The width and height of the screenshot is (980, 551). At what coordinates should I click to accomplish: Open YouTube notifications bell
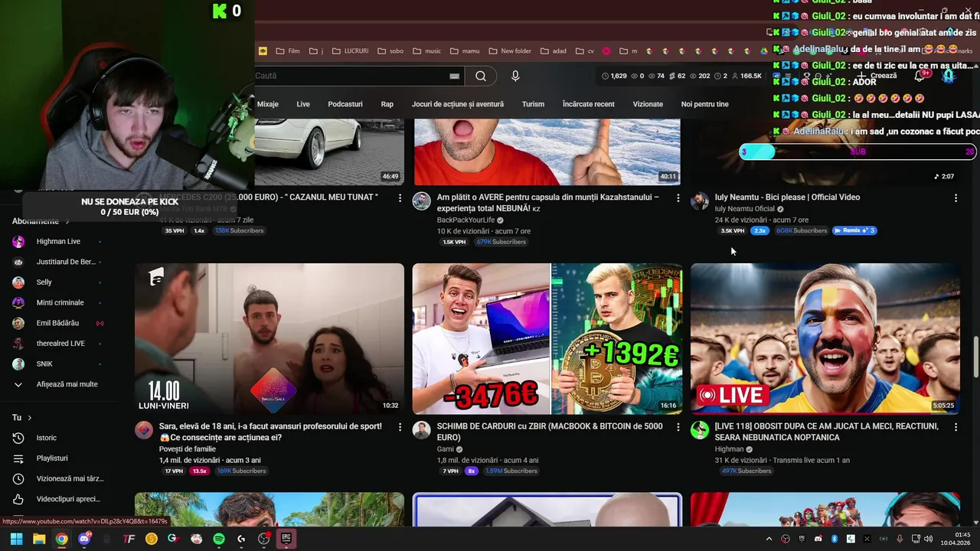[x=920, y=76]
